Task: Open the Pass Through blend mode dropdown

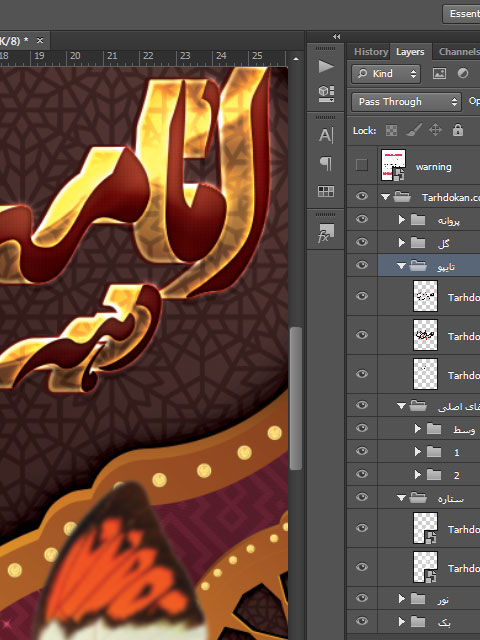Action: click(x=406, y=102)
